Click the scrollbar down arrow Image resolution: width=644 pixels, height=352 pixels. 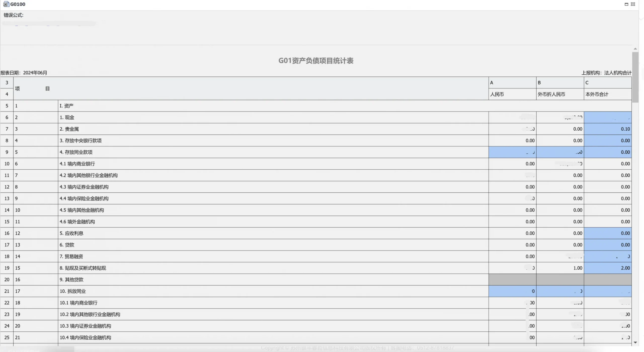[635, 342]
